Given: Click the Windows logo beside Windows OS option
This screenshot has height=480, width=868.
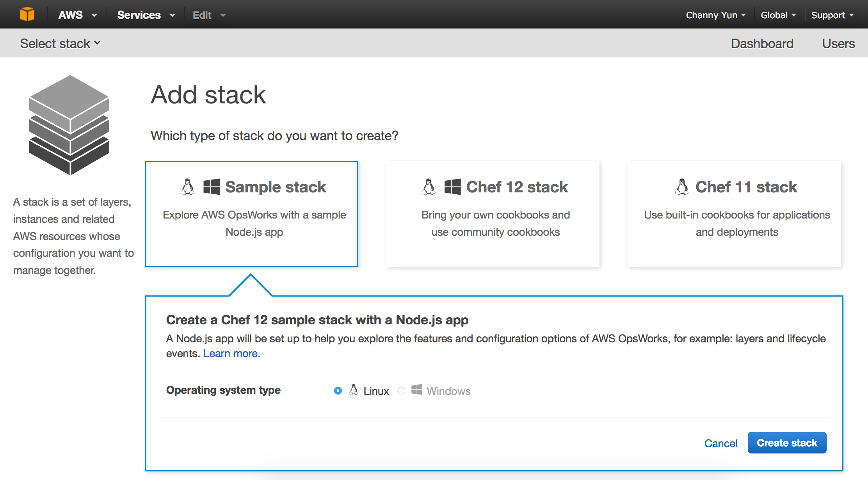Looking at the screenshot, I should click(x=417, y=390).
